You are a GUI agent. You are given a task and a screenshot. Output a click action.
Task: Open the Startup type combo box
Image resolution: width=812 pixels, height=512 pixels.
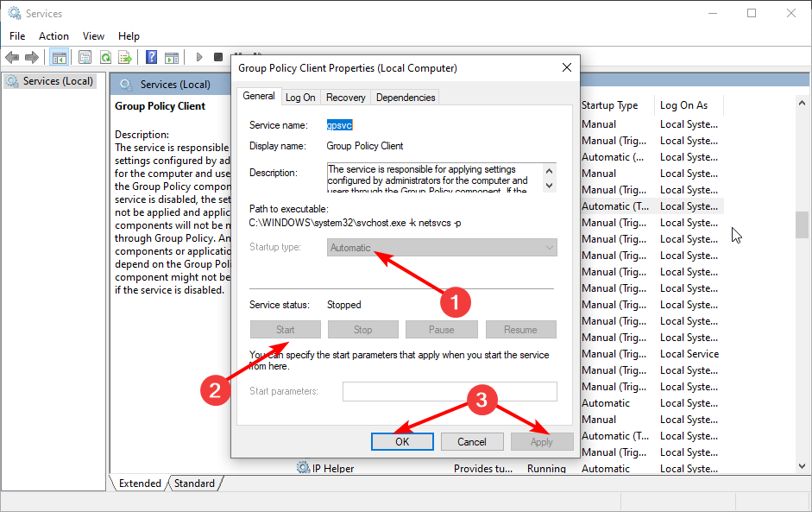442,248
